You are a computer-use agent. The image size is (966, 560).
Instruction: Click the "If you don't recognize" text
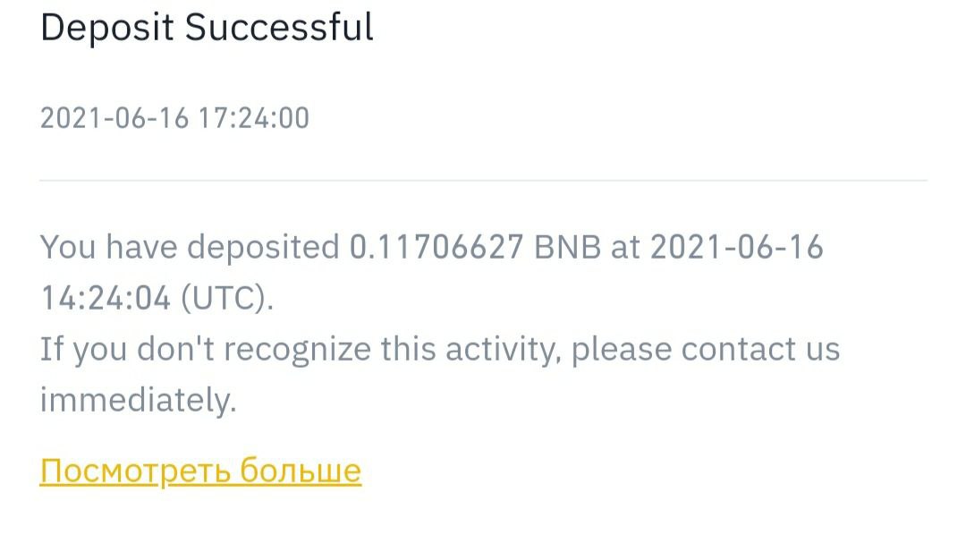206,349
